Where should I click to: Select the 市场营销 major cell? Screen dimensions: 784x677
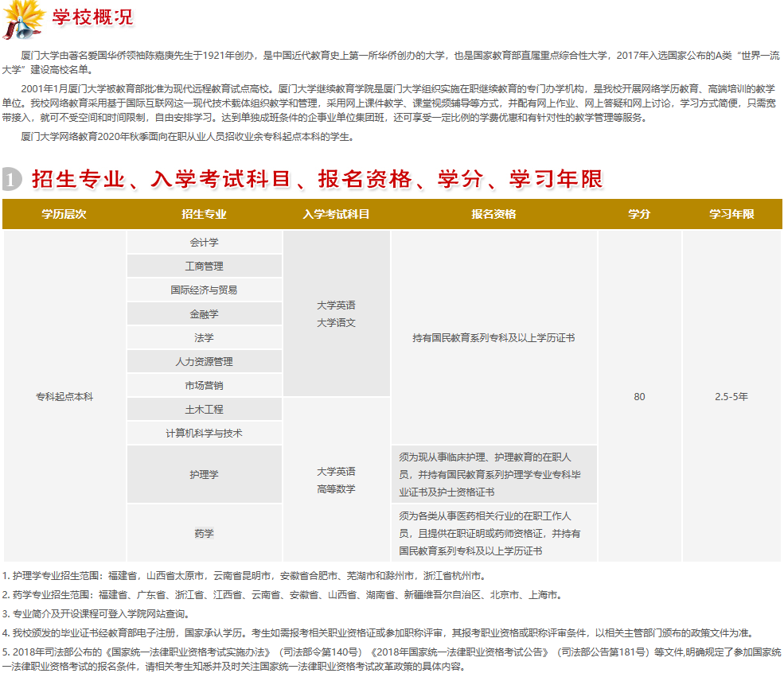(205, 385)
